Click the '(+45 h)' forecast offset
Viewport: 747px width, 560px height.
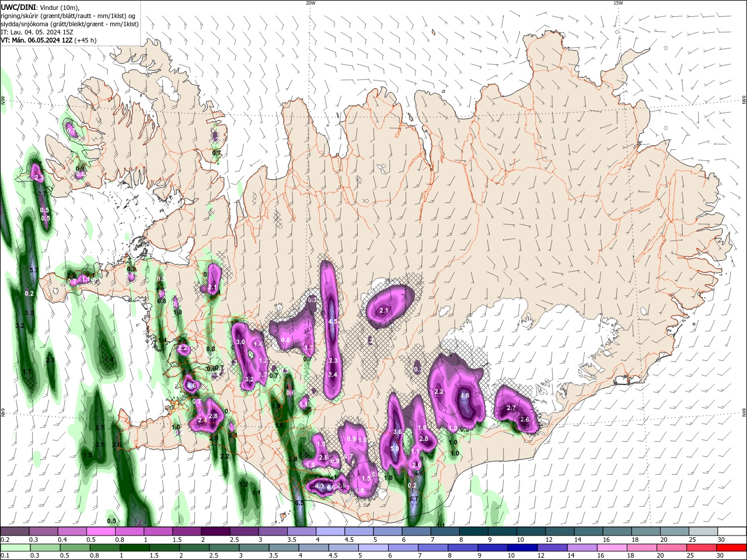pyautogui.click(x=86, y=40)
